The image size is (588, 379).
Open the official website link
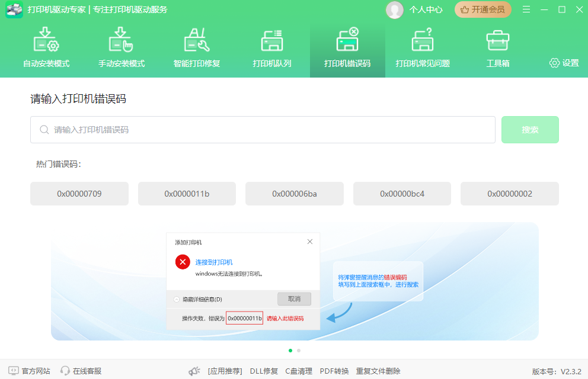pyautogui.click(x=30, y=371)
